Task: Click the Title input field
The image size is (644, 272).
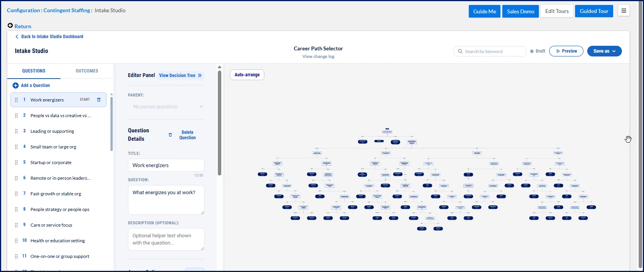Action: 166,165
